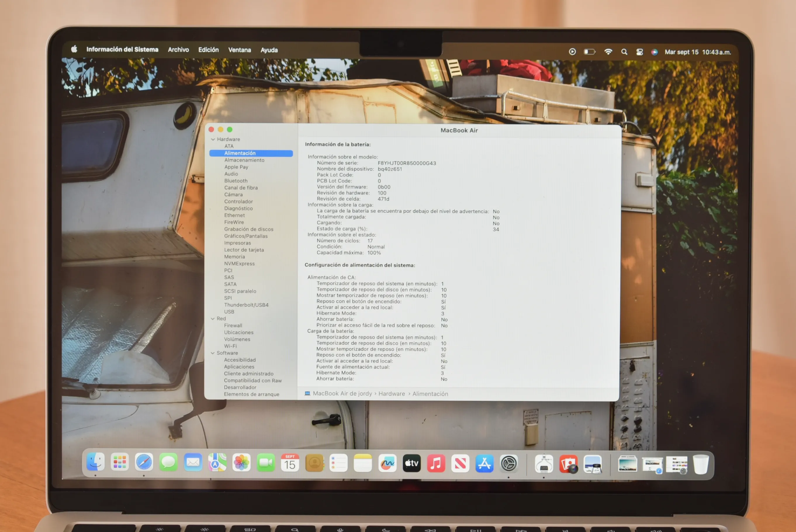This screenshot has height=532, width=796.
Task: Open the Trash in the Dock
Action: 700,465
